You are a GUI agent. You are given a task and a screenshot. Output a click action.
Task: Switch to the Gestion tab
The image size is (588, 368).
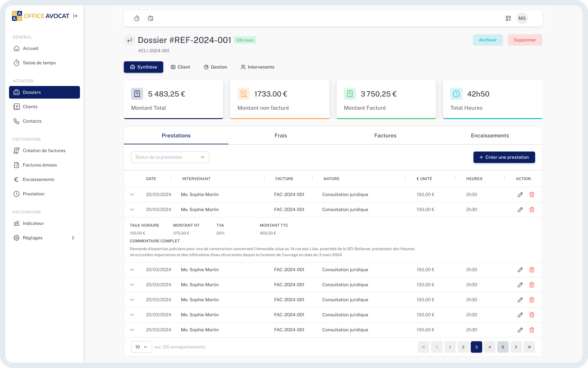215,67
